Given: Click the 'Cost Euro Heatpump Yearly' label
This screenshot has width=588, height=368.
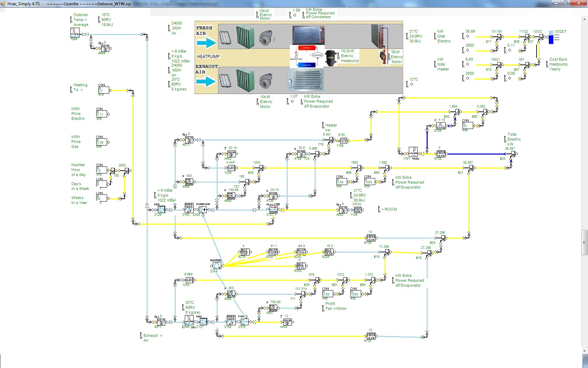Looking at the screenshot, I should tap(558, 64).
